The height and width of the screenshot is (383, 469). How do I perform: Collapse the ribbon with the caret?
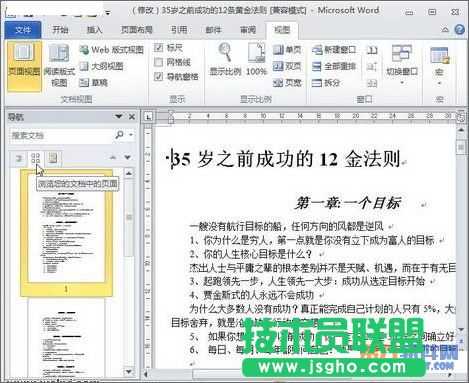click(x=445, y=30)
